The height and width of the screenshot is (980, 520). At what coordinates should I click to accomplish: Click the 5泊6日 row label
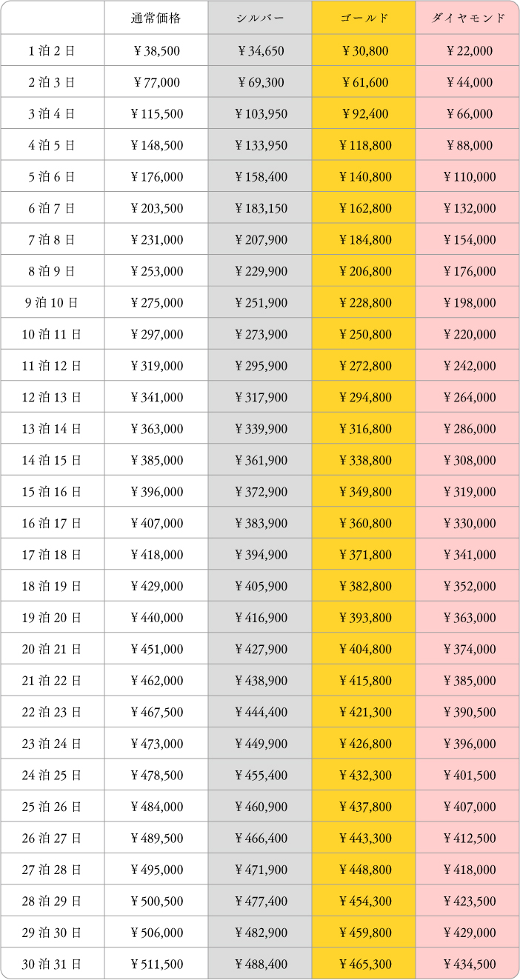(52, 177)
